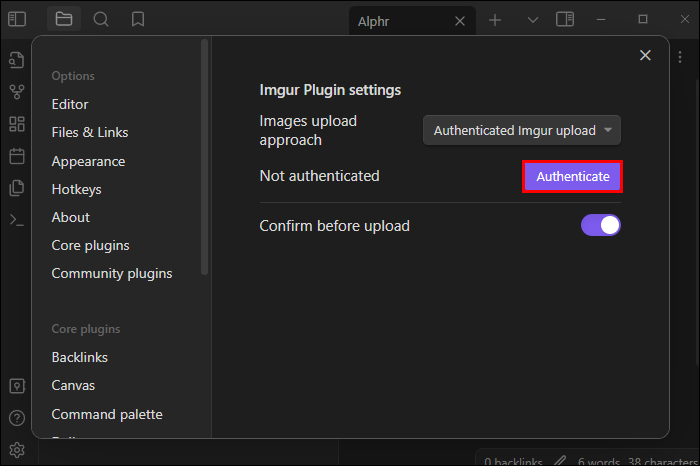Click the help question mark icon
Image resolution: width=700 pixels, height=466 pixels.
pyautogui.click(x=16, y=418)
